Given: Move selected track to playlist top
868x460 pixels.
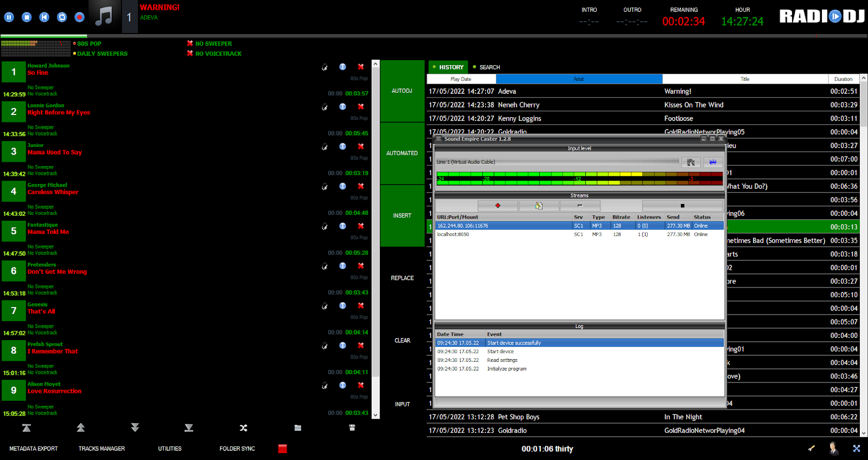Looking at the screenshot, I should click(26, 428).
